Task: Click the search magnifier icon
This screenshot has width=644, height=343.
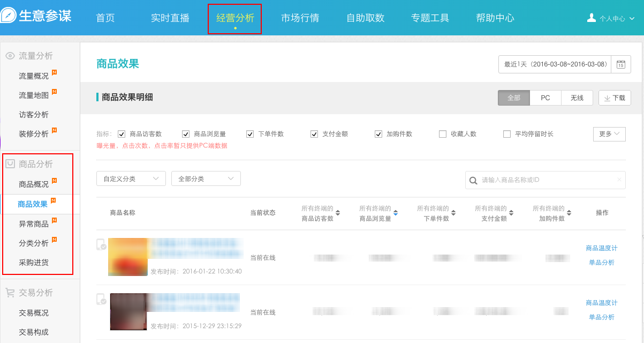Action: tap(473, 180)
